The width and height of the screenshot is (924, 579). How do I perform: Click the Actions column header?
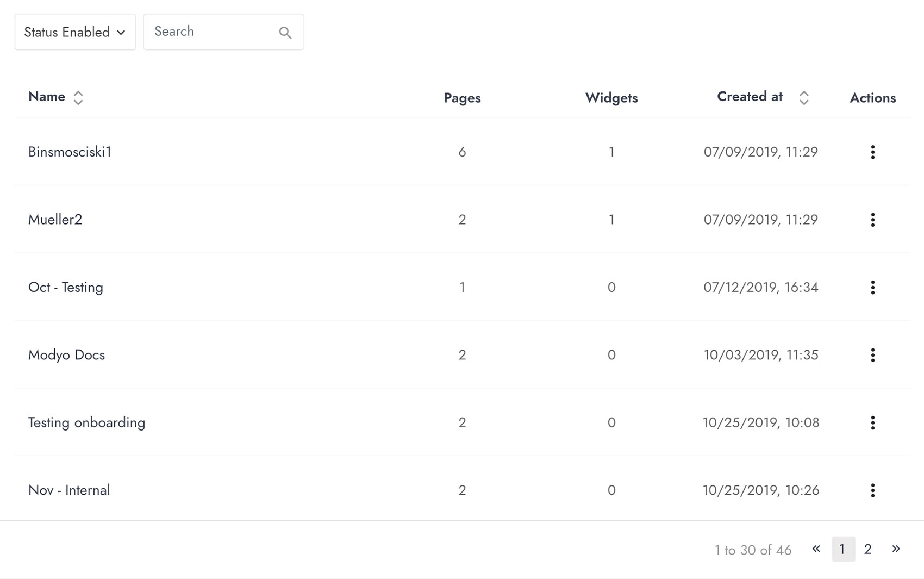pyautogui.click(x=873, y=98)
